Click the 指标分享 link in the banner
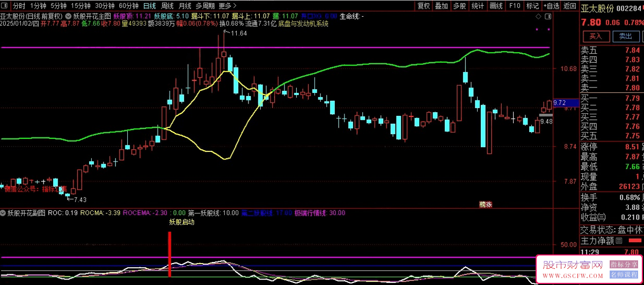 click(624, 264)
